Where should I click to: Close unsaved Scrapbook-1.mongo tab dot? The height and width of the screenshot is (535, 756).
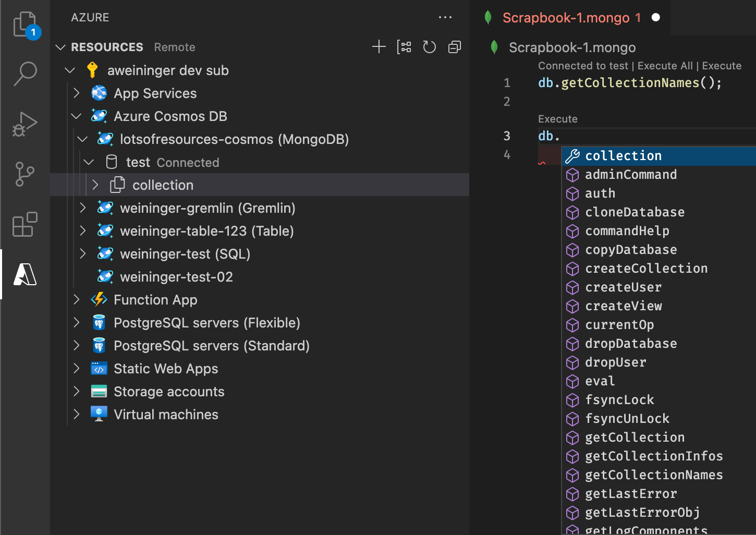[x=656, y=18]
